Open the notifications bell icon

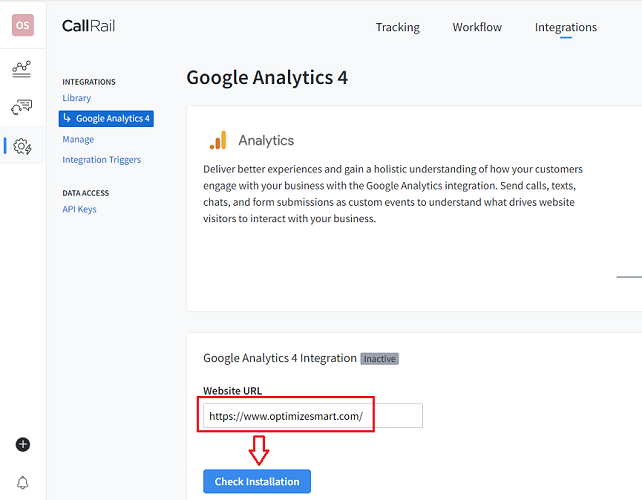[x=23, y=483]
